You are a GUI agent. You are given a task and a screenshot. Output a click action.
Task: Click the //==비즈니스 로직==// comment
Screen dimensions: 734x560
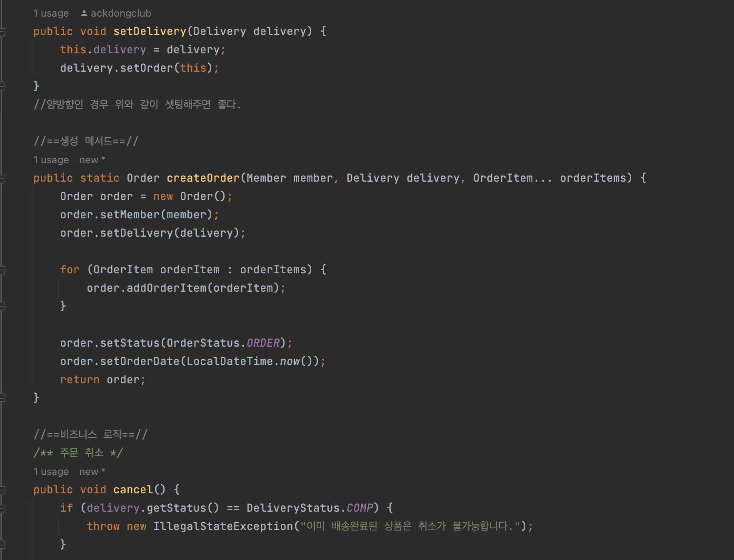(90, 434)
